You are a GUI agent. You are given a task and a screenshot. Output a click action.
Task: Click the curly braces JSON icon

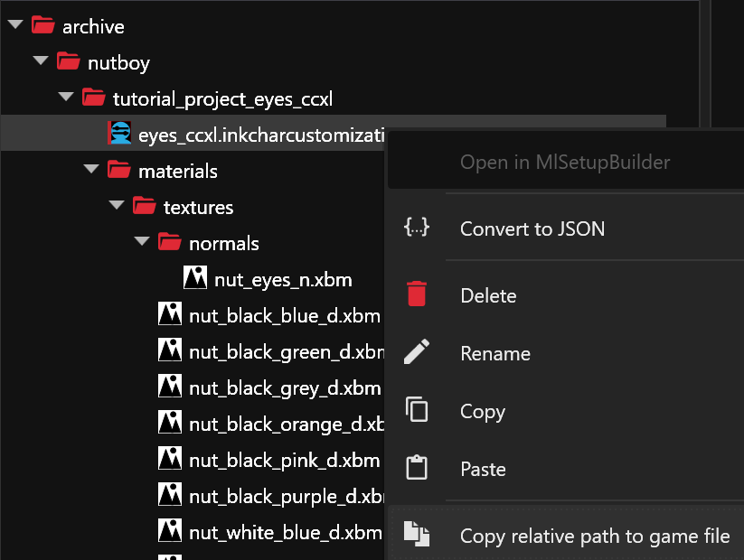(x=417, y=228)
